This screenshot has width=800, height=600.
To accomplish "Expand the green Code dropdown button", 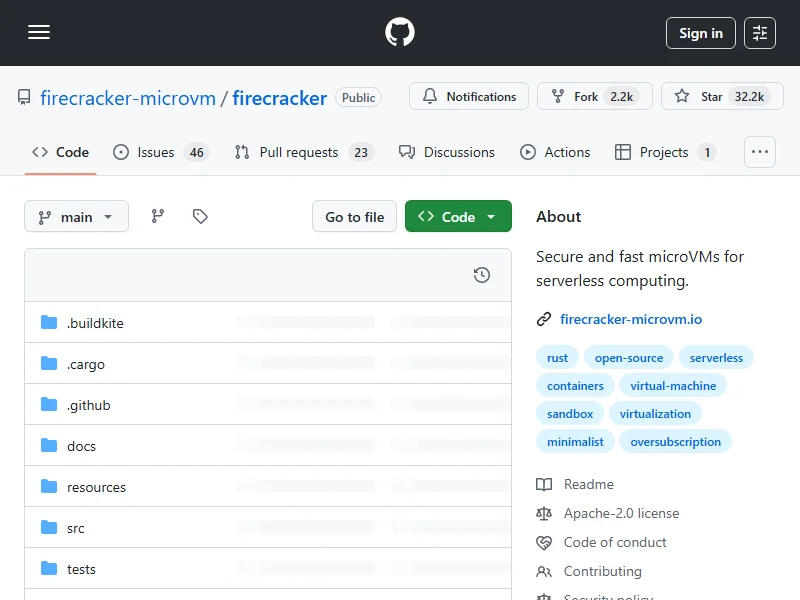I will tap(458, 216).
